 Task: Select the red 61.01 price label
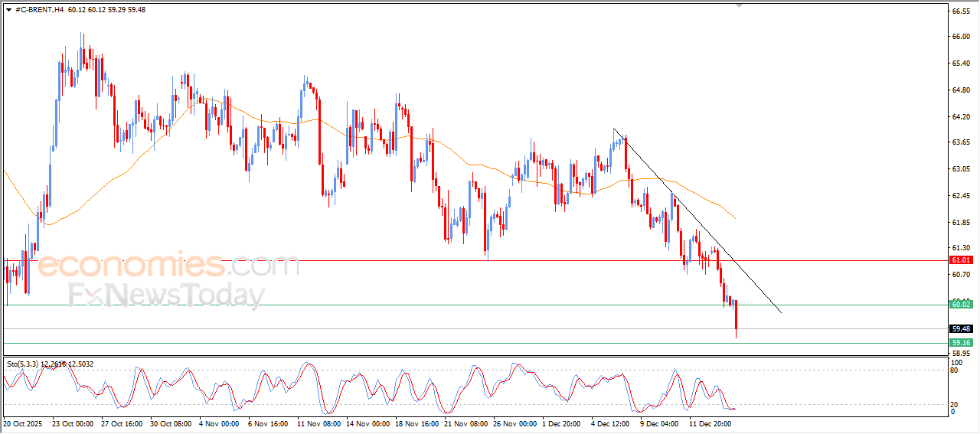(x=960, y=260)
